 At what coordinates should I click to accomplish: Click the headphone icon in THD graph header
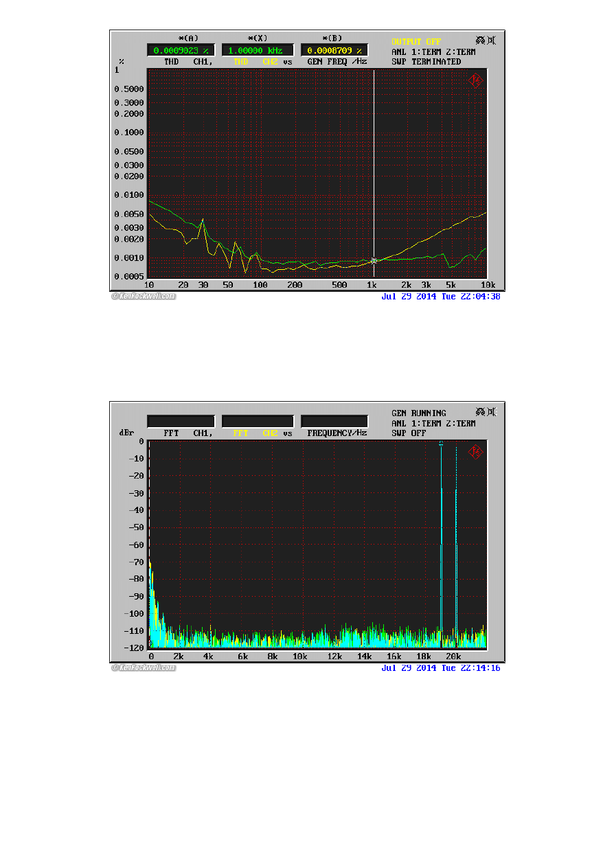coord(479,41)
